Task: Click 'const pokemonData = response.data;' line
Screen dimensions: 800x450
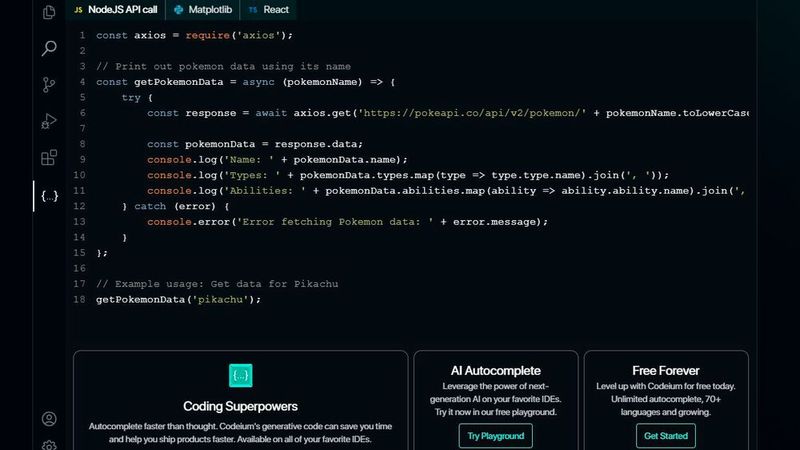Action: [x=255, y=144]
